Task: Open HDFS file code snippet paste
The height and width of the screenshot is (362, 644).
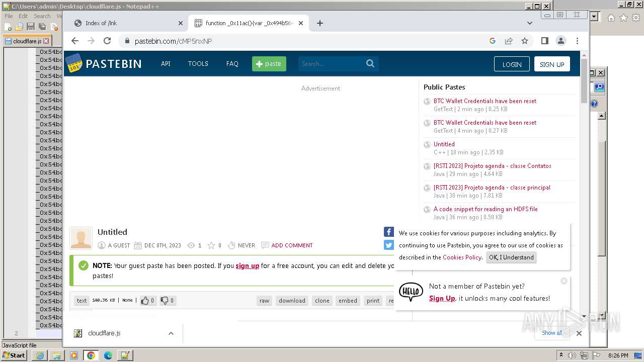Action: pos(486,209)
